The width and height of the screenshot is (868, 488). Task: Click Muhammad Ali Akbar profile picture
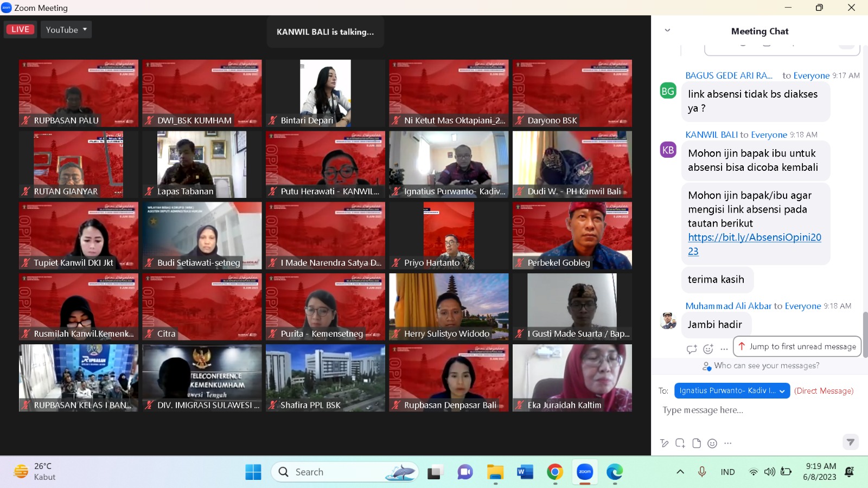[668, 320]
